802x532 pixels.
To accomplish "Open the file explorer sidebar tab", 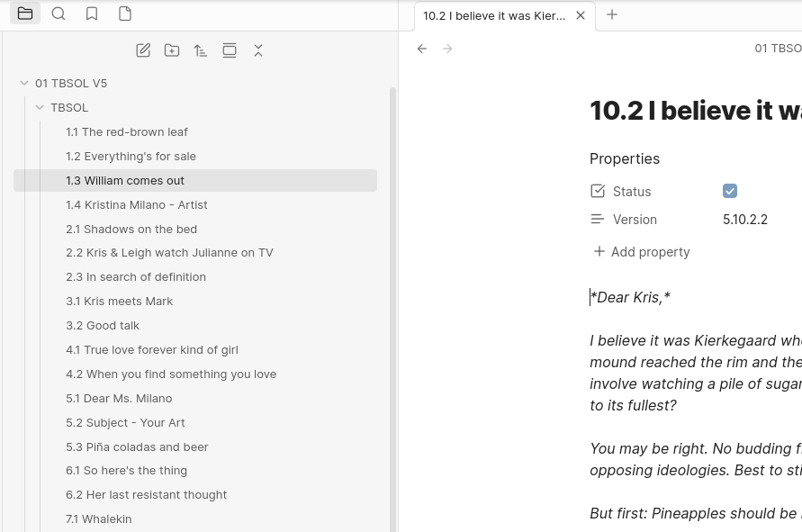I will click(x=25, y=14).
